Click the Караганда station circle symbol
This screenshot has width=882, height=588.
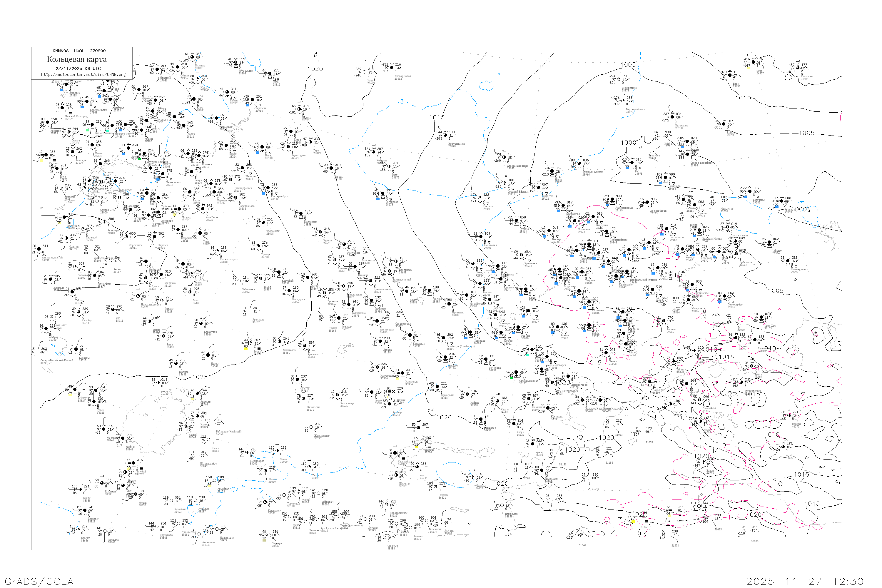point(402,373)
